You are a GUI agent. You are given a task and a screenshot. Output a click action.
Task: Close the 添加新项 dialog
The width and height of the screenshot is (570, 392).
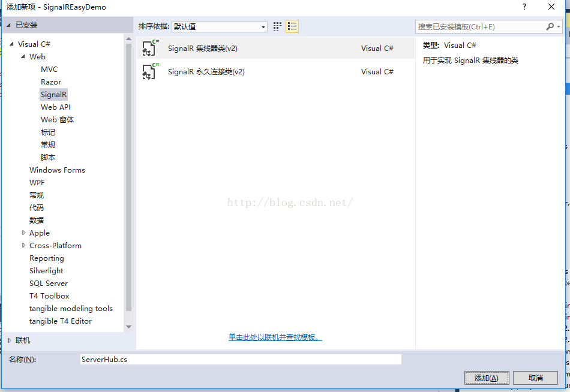[x=551, y=7]
